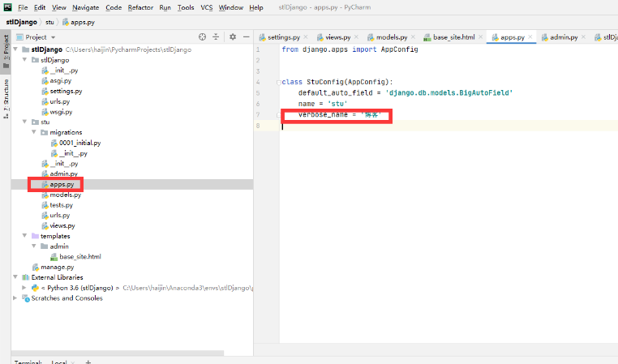
Task: Click the collapse all icon in Project panel
Action: coord(216,36)
